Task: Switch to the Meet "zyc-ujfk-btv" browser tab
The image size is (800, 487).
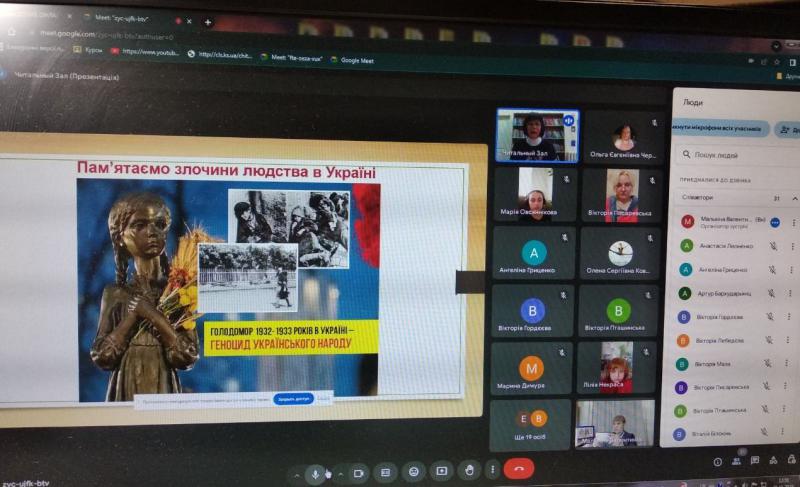Action: coord(122,18)
